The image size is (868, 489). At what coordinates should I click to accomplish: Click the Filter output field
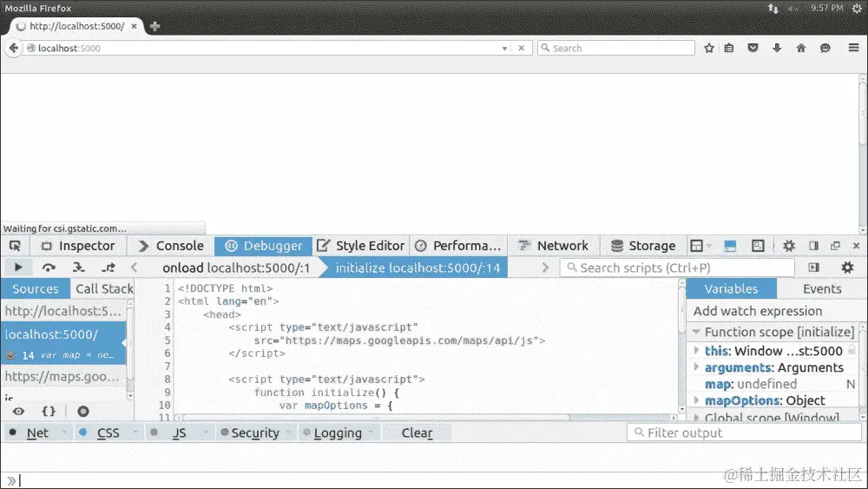coord(744,433)
